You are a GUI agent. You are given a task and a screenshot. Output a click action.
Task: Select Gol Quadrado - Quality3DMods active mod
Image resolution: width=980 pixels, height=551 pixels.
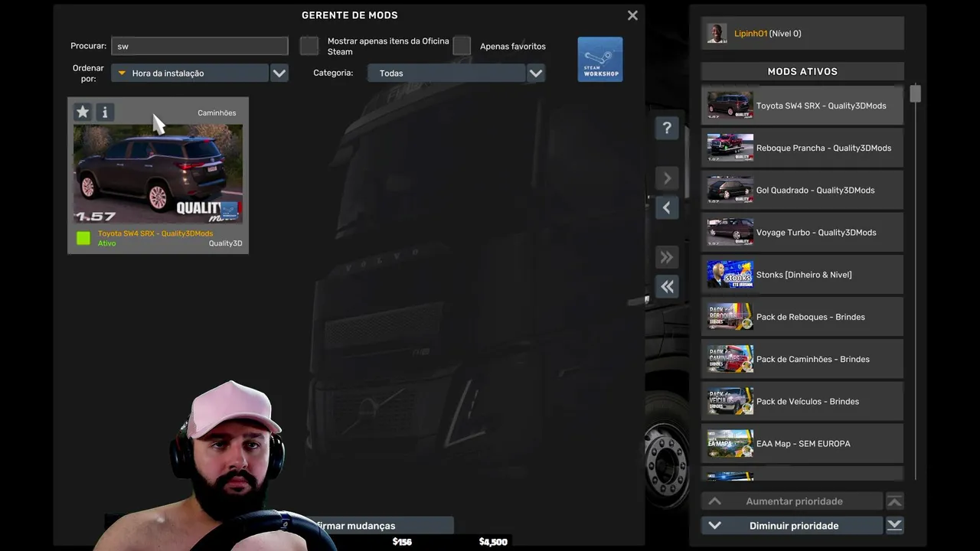[x=802, y=190]
